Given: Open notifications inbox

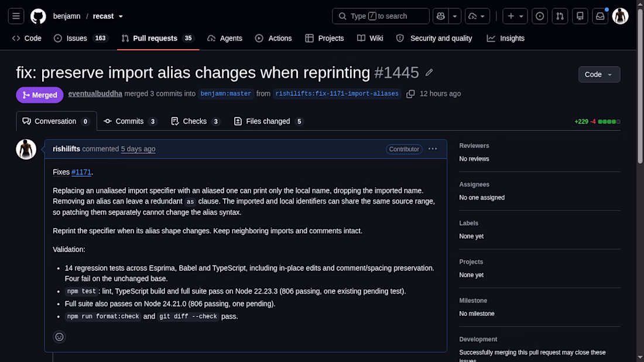Looking at the screenshot, I should click(x=600, y=16).
